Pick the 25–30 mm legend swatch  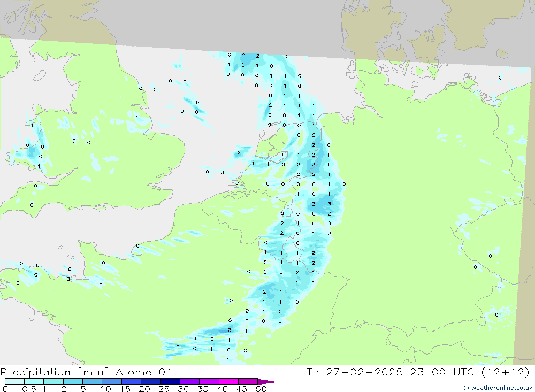click(x=170, y=381)
